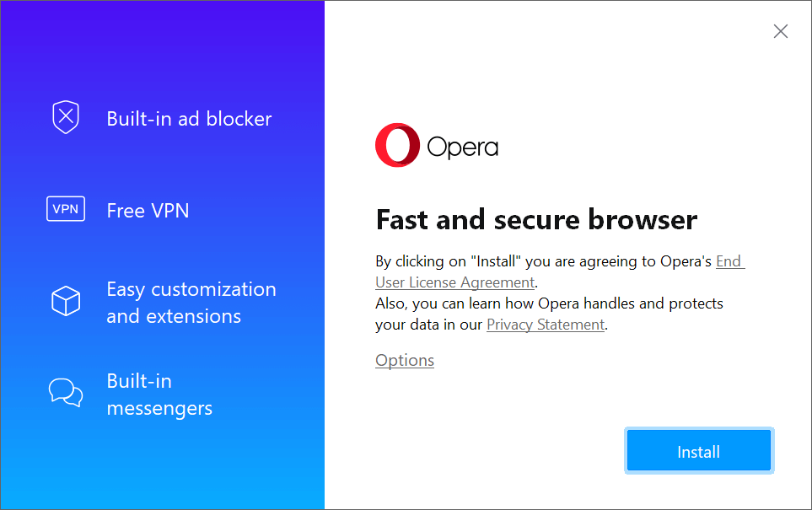Close the installer with the X
This screenshot has width=812, height=510.
coord(780,31)
